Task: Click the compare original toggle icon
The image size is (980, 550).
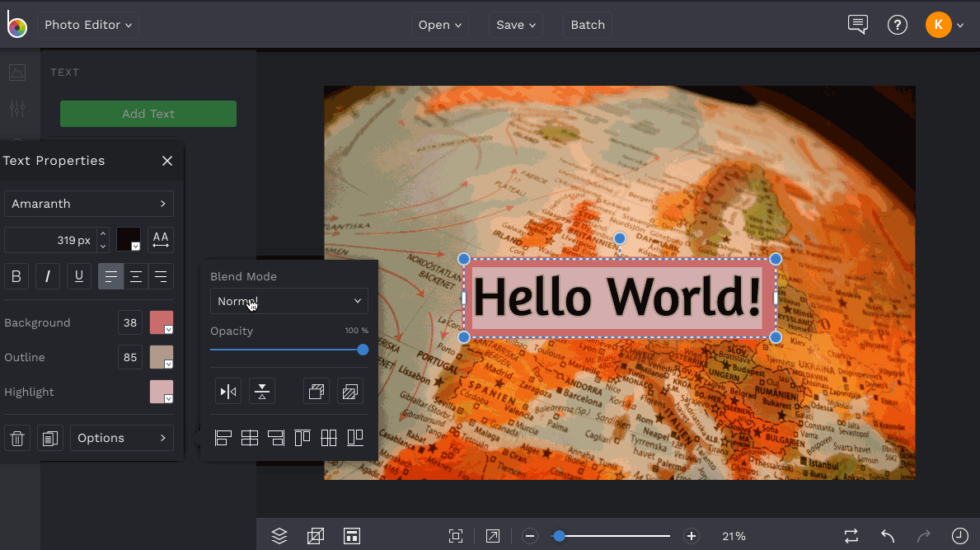Action: point(851,536)
